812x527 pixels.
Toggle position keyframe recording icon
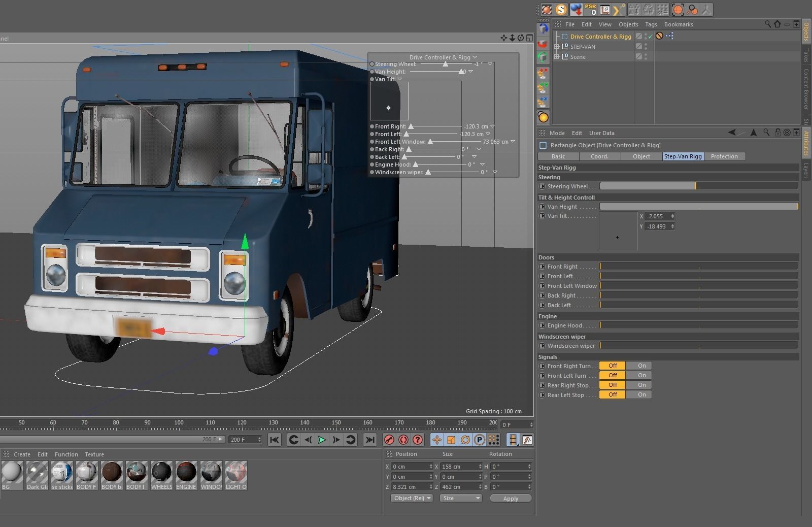(x=437, y=440)
